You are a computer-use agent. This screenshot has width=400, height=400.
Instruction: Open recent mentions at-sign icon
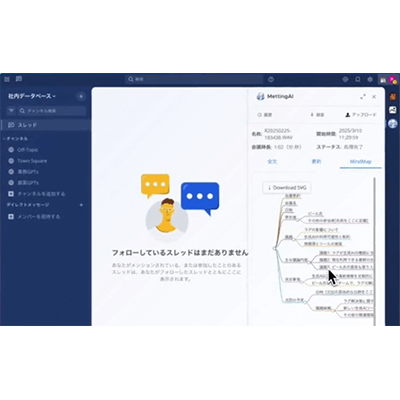pos(345,79)
